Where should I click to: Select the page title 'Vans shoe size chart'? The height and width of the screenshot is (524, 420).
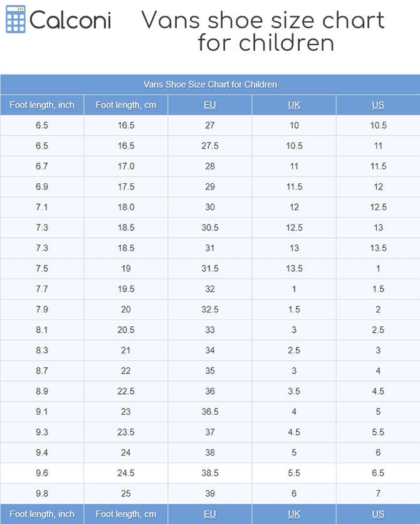263,20
